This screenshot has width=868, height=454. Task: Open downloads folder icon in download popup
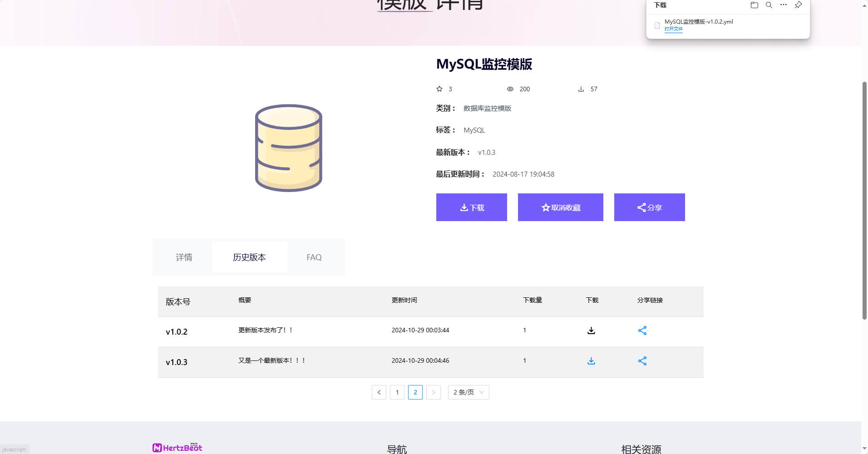(x=755, y=5)
